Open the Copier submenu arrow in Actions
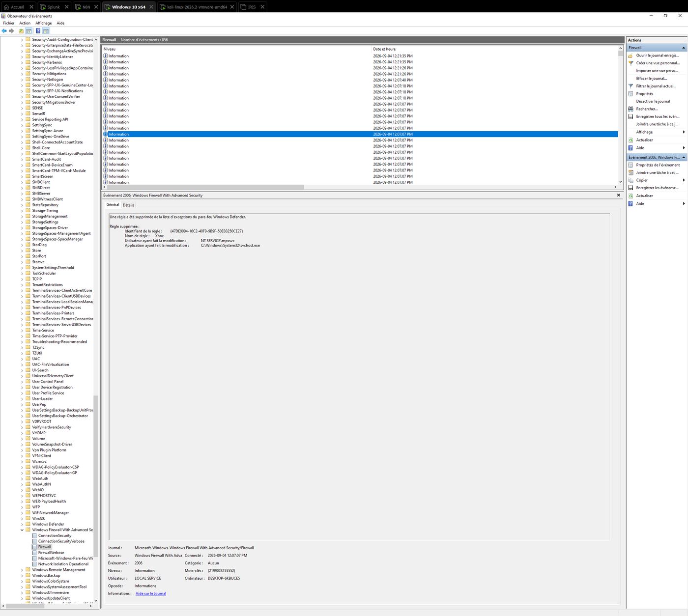Screen dimensions: 688x616 (684, 180)
